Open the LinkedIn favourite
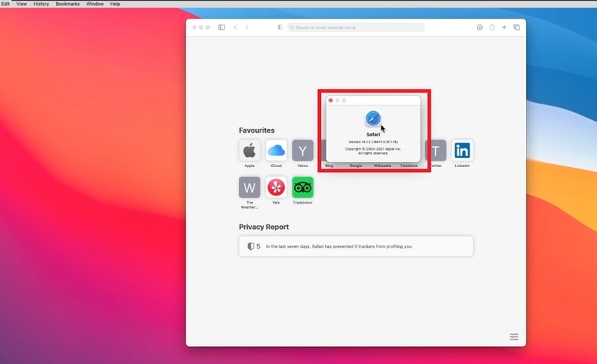Image resolution: width=597 pixels, height=364 pixels. (462, 151)
